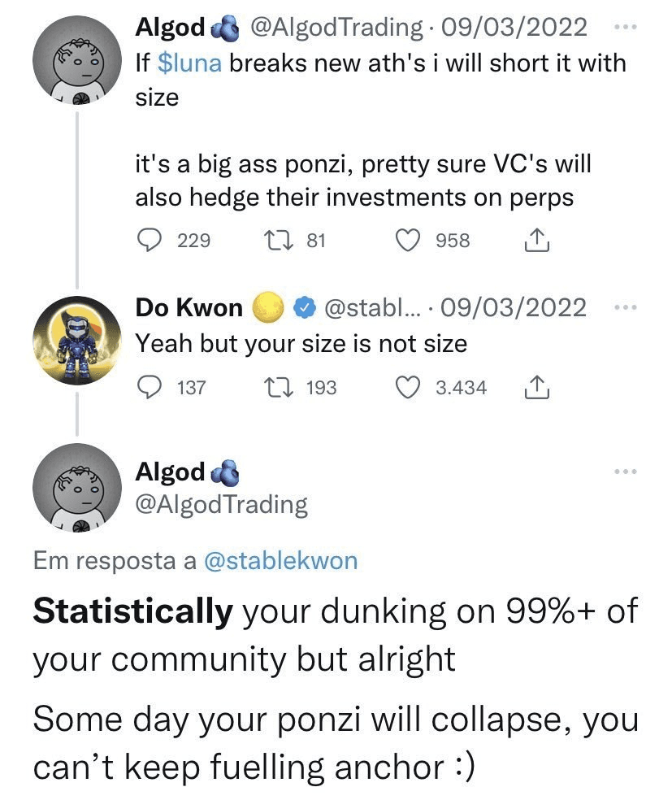Open Algod's avatar on the first tweet

point(77,59)
